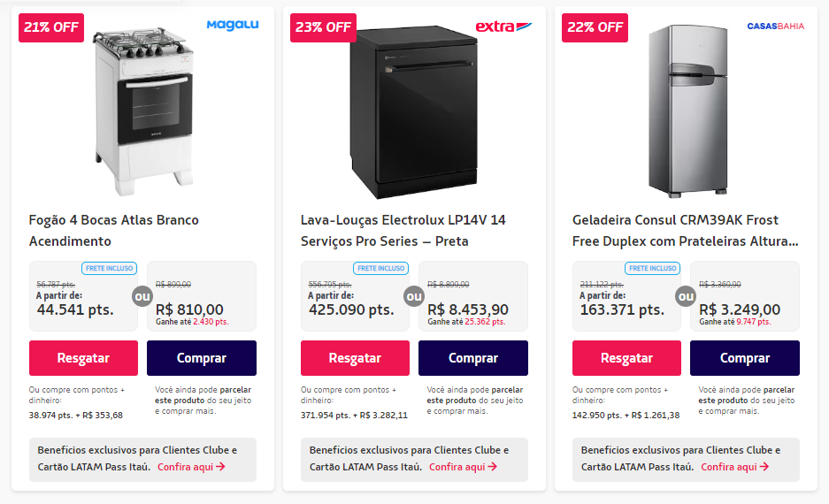Buy the Electrolux dishwasher with Comprar
This screenshot has width=829, height=504.
pyautogui.click(x=473, y=358)
